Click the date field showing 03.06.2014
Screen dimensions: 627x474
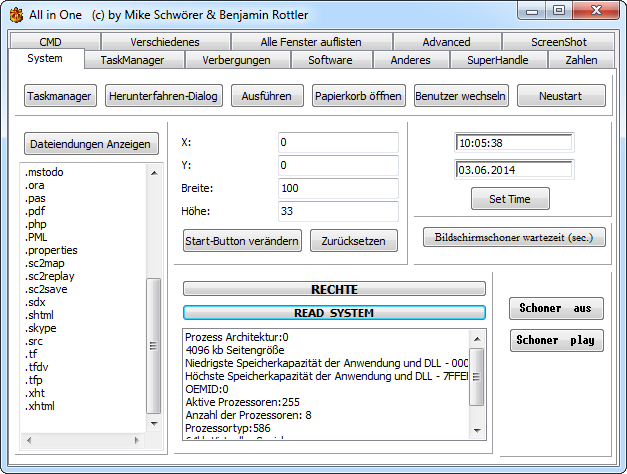[513, 169]
